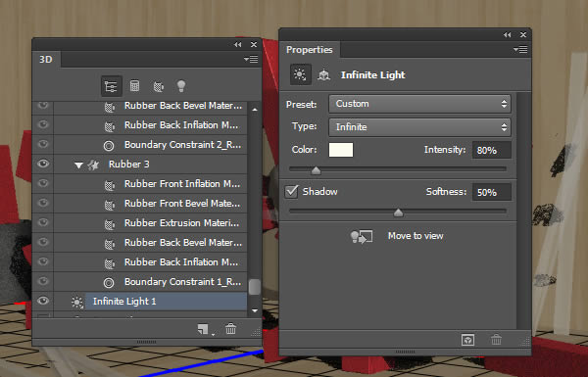This screenshot has height=377, width=588.
Task: Filter 3D panel by meshes
Action: click(x=134, y=86)
